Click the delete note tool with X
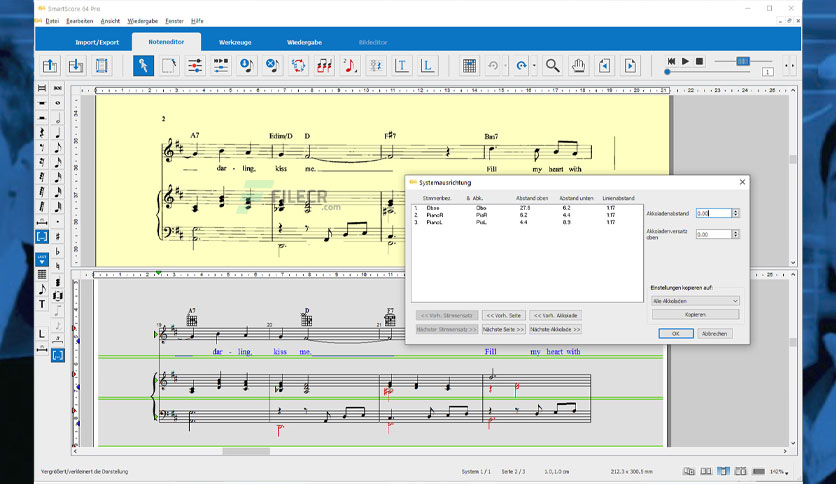Image resolution: width=836 pixels, height=484 pixels. (x=272, y=66)
